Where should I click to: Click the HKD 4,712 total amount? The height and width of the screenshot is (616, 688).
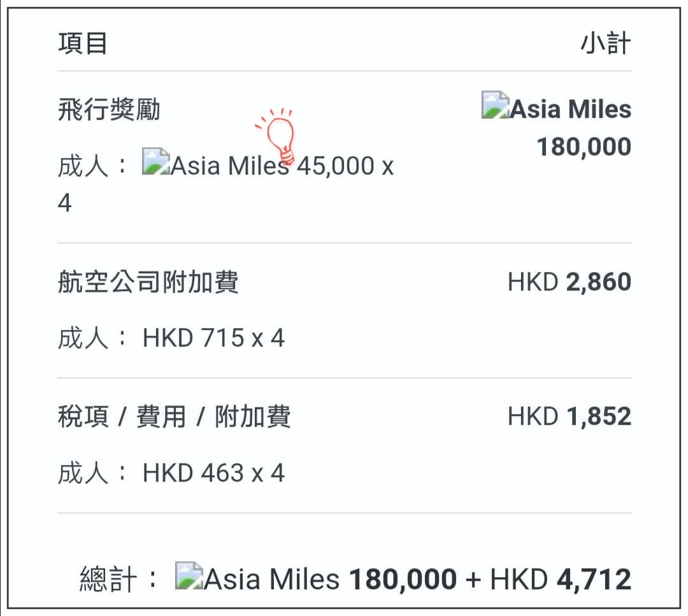tap(561, 579)
